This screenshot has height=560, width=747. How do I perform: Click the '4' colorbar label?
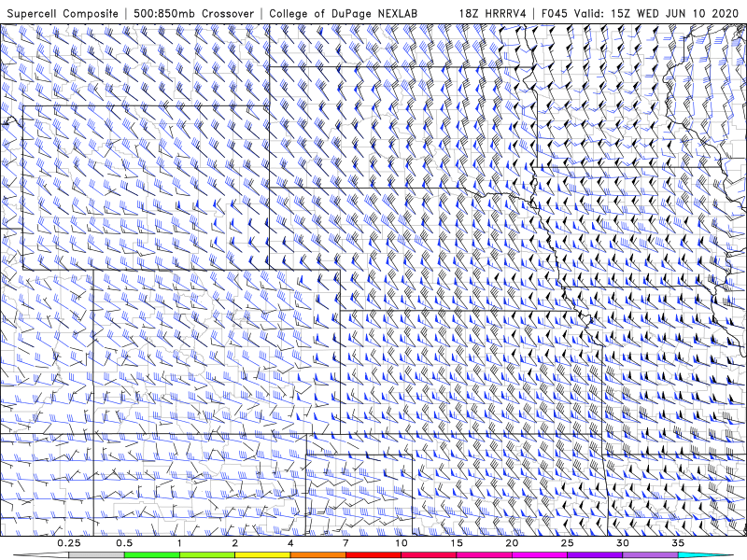(x=290, y=543)
